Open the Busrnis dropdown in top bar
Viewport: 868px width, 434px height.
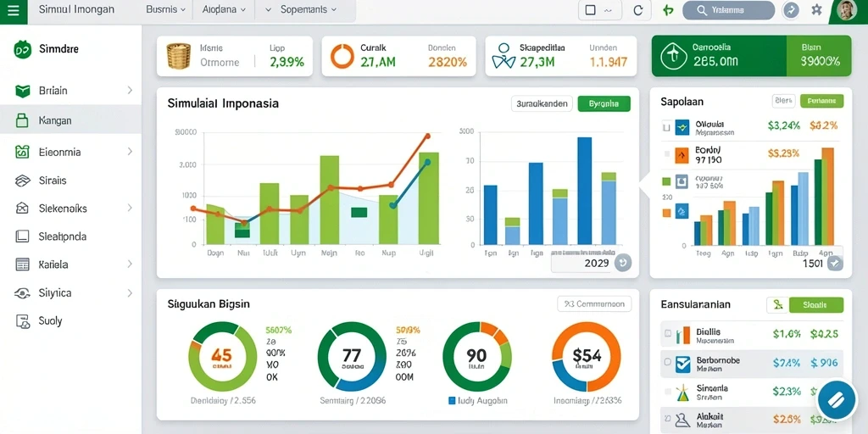(165, 10)
